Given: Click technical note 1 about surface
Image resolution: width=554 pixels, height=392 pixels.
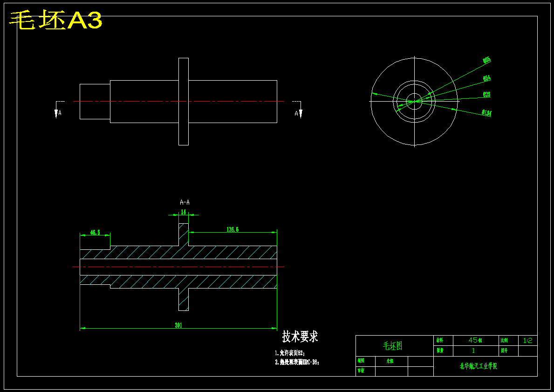Looking at the screenshot, I should (x=290, y=353).
